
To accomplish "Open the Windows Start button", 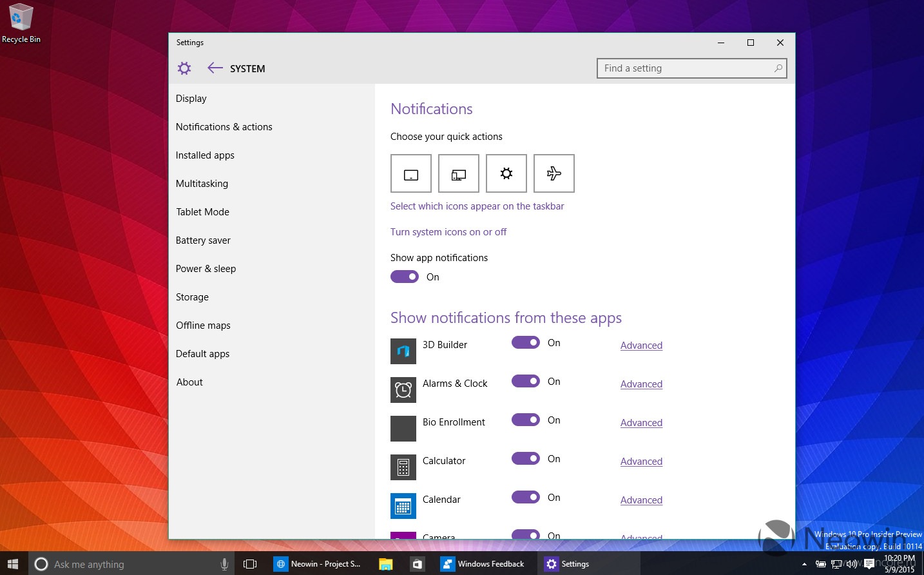I will [13, 564].
